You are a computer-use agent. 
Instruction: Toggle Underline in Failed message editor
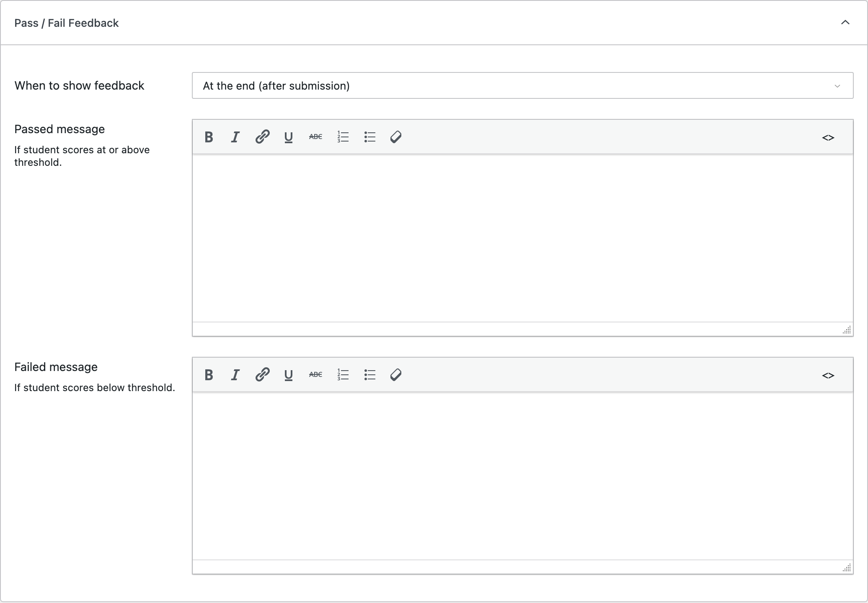pyautogui.click(x=289, y=375)
